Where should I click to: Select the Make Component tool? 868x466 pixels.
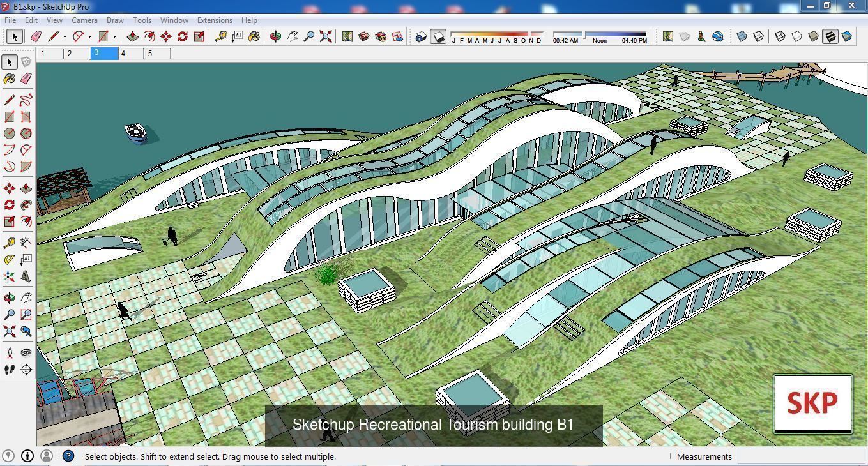[26, 62]
